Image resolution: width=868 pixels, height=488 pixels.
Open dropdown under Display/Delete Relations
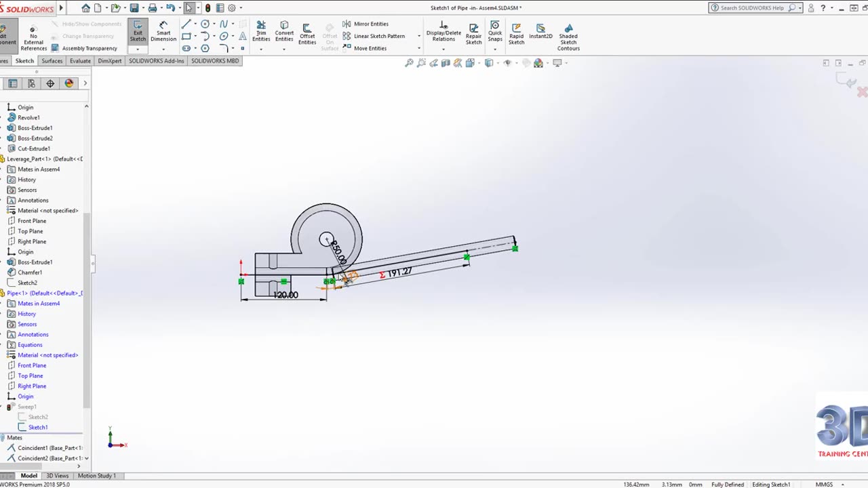(x=443, y=49)
